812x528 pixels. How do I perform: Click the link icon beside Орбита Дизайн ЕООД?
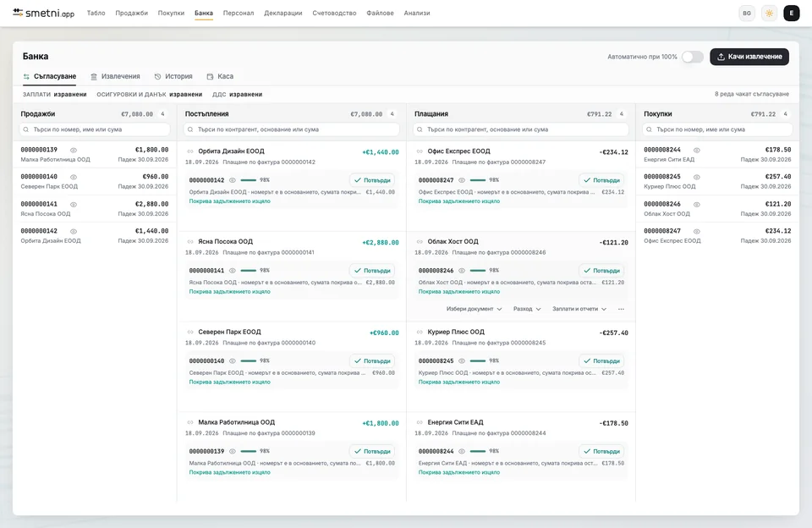coord(190,151)
